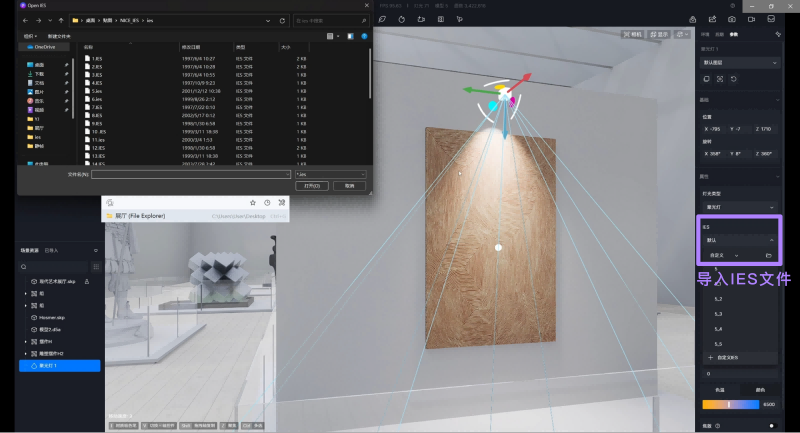Viewport: 800px width, 433px height.
Task: Open the 默认图层 layer dropdown
Action: [x=739, y=62]
